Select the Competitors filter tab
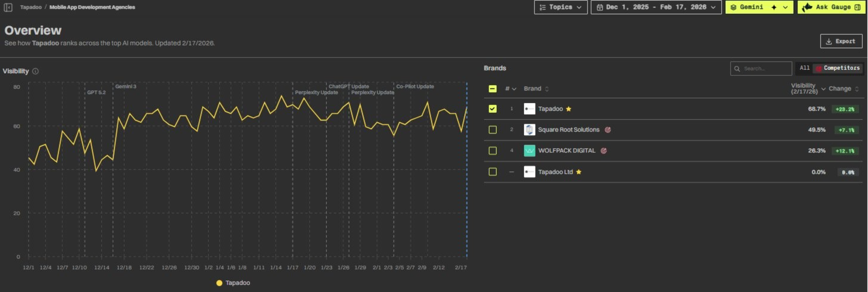Image resolution: width=868 pixels, height=292 pixels. click(x=838, y=68)
